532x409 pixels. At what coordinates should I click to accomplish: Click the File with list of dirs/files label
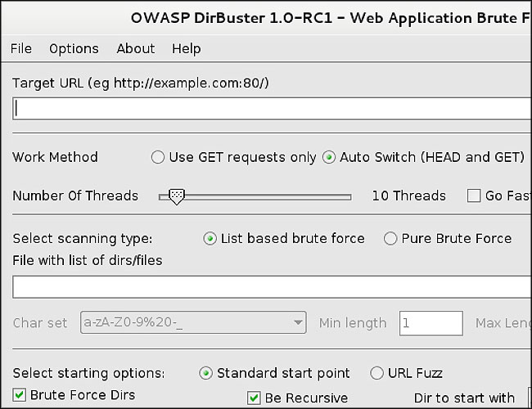(88, 260)
